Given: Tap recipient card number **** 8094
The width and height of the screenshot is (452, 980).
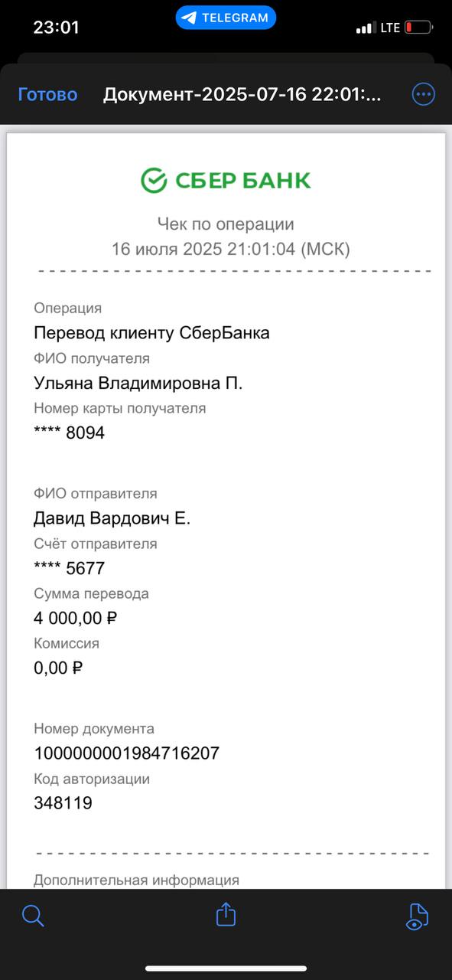Looking at the screenshot, I should tap(69, 433).
